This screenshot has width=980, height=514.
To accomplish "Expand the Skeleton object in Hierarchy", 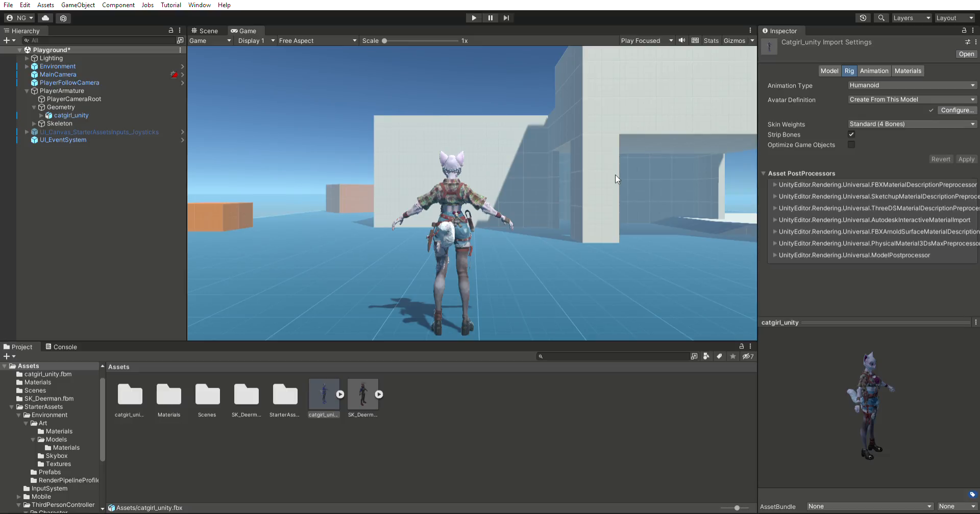I will (34, 123).
